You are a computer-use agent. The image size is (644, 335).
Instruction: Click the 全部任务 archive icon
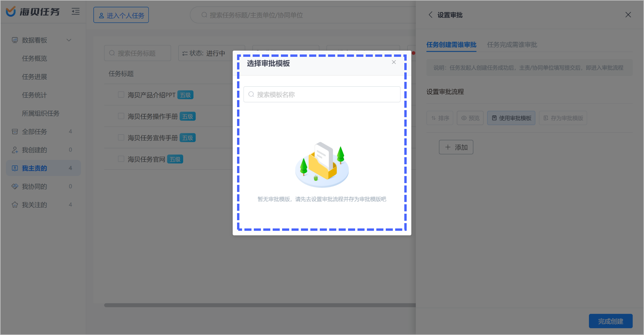(x=15, y=132)
